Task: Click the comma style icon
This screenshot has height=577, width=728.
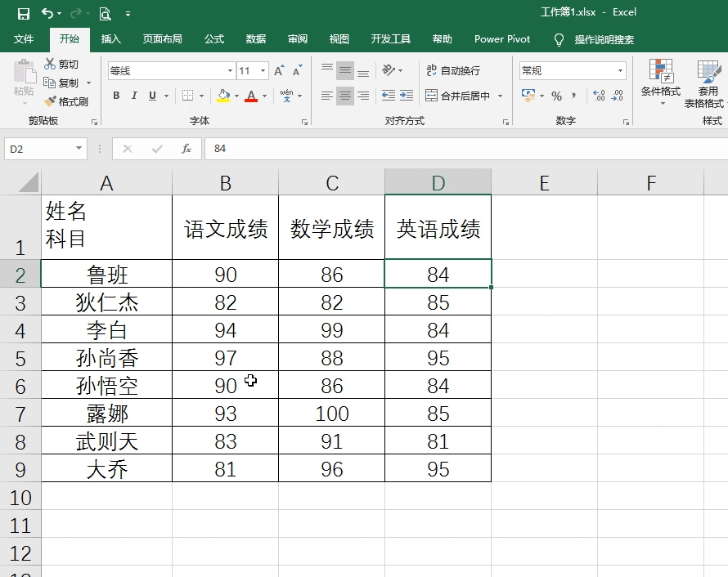Action: [574, 96]
